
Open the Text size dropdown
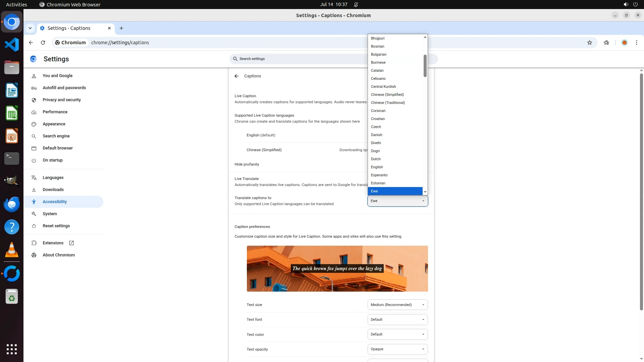[x=397, y=305]
